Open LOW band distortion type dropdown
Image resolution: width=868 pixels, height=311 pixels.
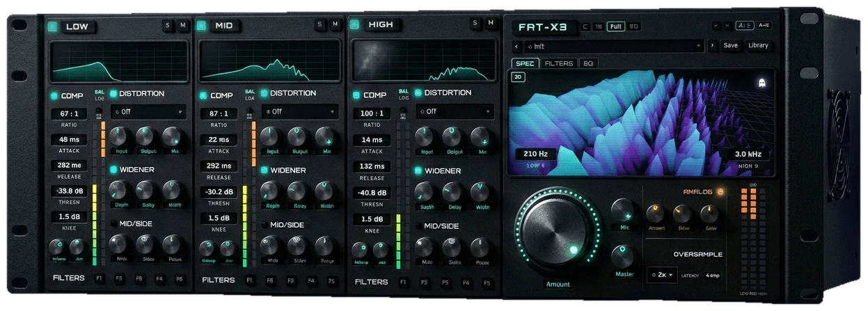tap(148, 111)
